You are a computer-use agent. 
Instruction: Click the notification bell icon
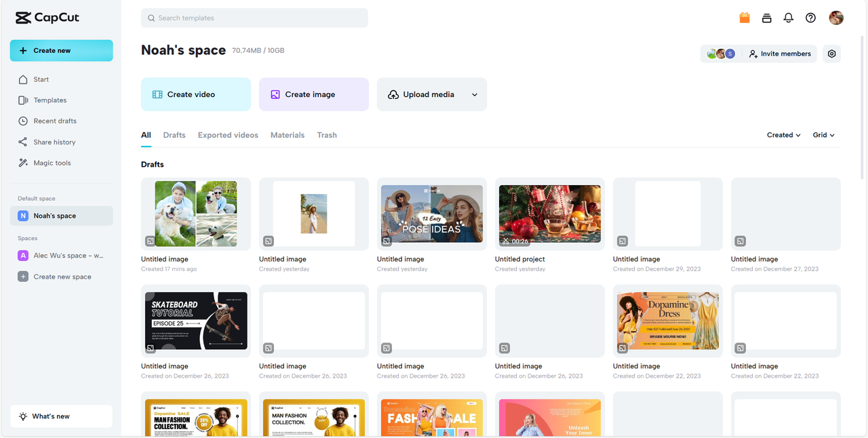click(x=788, y=18)
